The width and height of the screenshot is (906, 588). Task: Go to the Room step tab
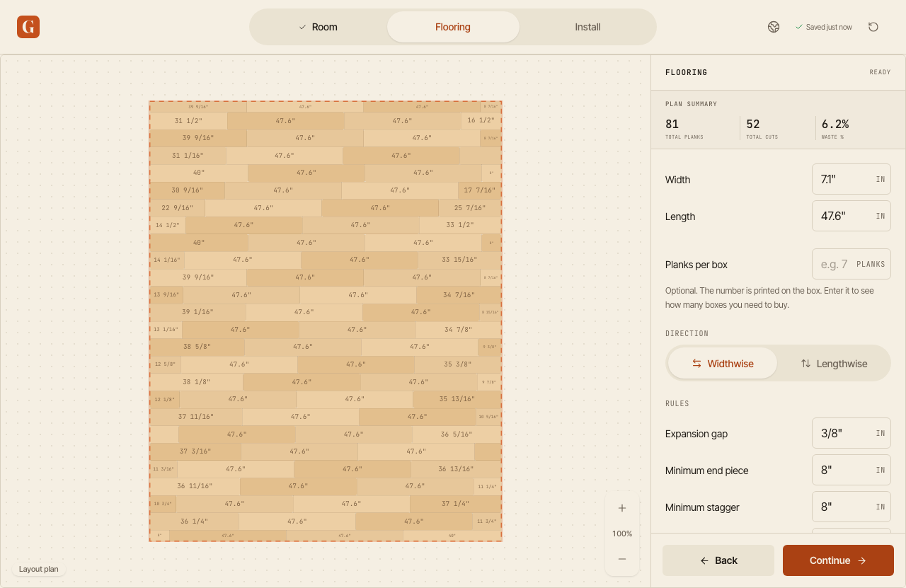coord(319,27)
